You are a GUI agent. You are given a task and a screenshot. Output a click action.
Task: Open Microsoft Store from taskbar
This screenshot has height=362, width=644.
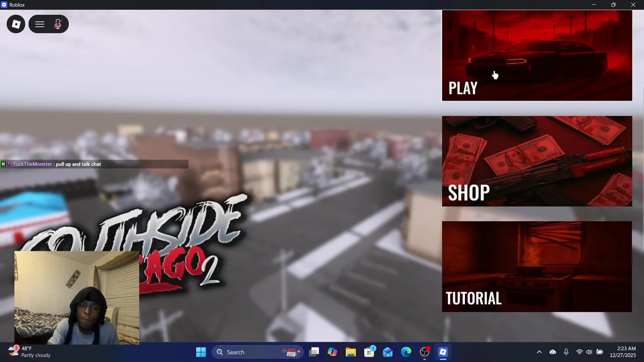[369, 352]
